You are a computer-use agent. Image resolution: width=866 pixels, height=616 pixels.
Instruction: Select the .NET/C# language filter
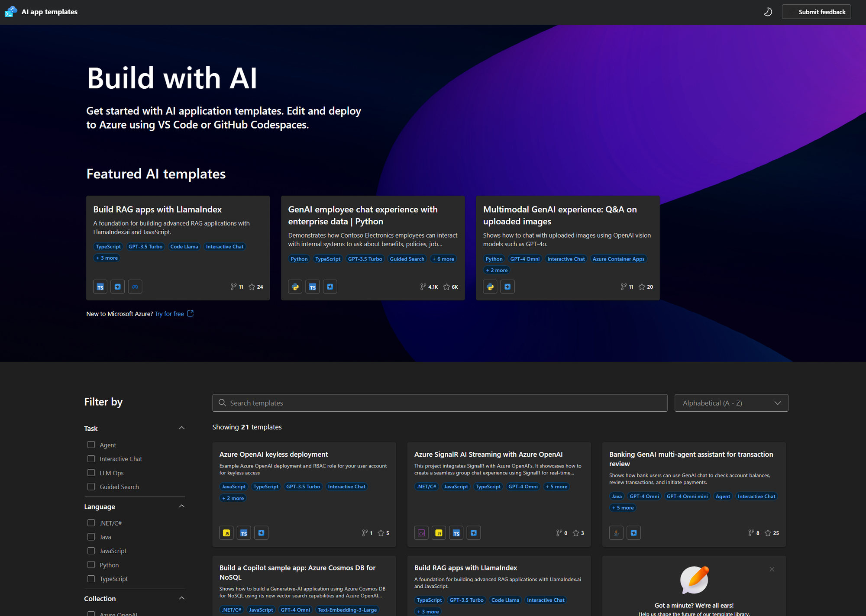(91, 523)
